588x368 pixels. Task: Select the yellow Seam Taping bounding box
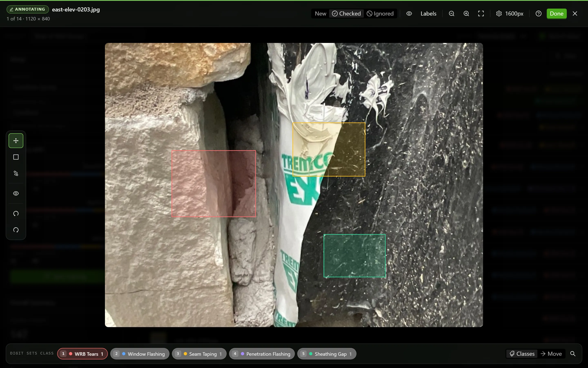[329, 149]
